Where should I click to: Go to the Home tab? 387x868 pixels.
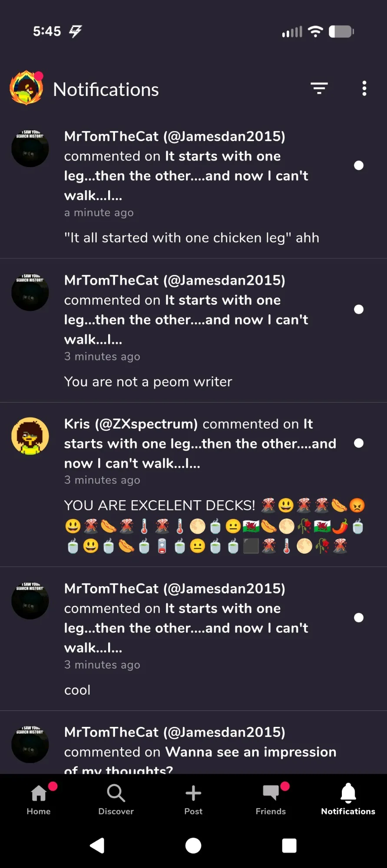(x=39, y=799)
